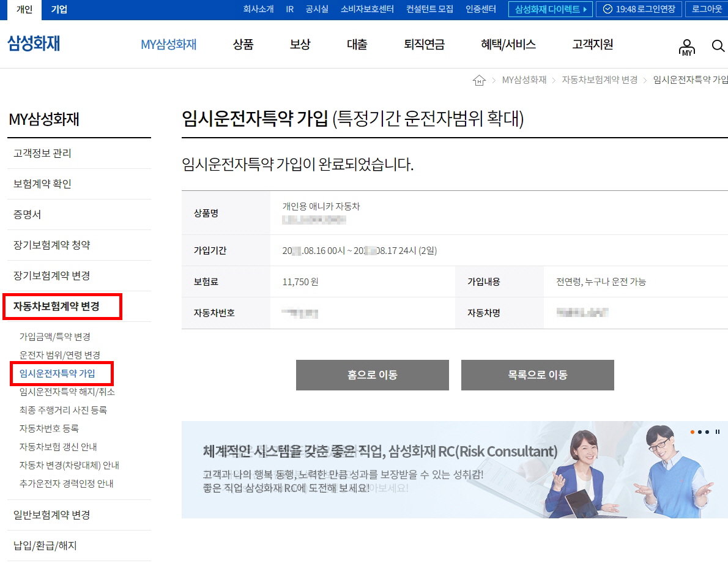Open 가입금액/특약 변경 submenu item
This screenshot has height=563, width=728.
point(55,337)
